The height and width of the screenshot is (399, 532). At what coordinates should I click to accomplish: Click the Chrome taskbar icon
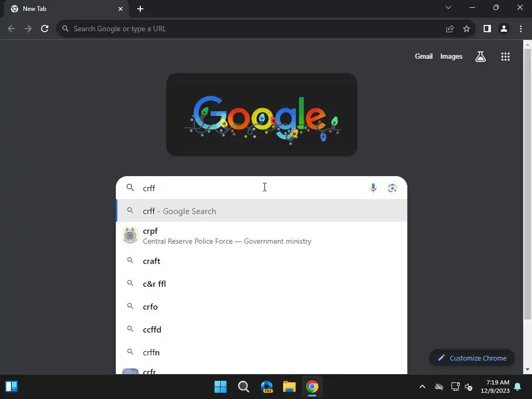coord(312,387)
